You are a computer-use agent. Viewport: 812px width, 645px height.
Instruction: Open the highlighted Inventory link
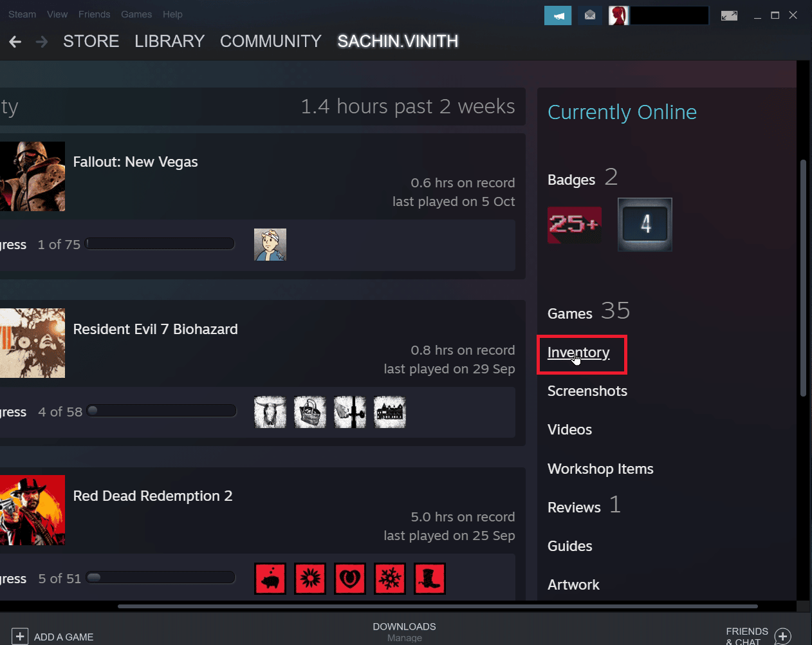pos(578,353)
